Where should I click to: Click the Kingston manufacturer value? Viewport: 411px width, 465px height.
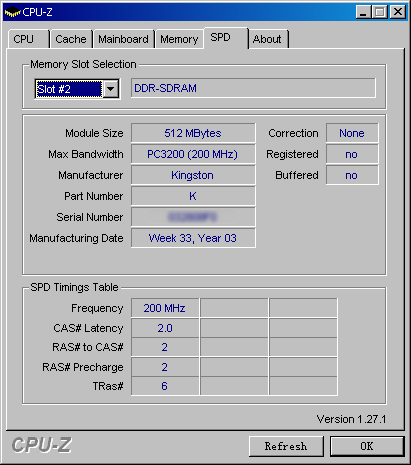click(193, 175)
